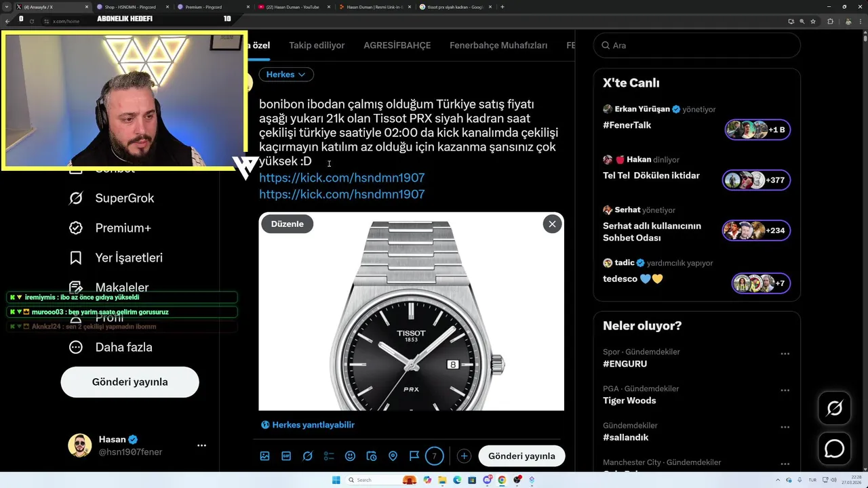Switch to tissot prx siyah kadran Google tab
The image size is (868, 488).
pyautogui.click(x=455, y=7)
